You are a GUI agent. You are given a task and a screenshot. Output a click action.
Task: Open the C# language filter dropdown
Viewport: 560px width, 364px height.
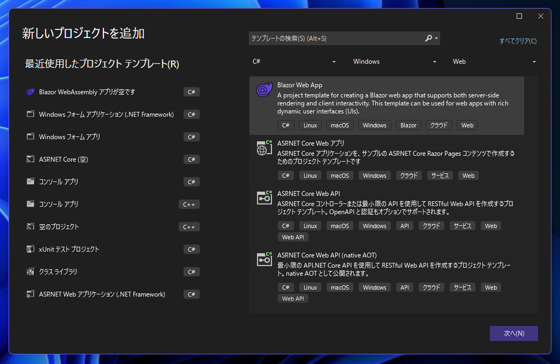click(294, 61)
